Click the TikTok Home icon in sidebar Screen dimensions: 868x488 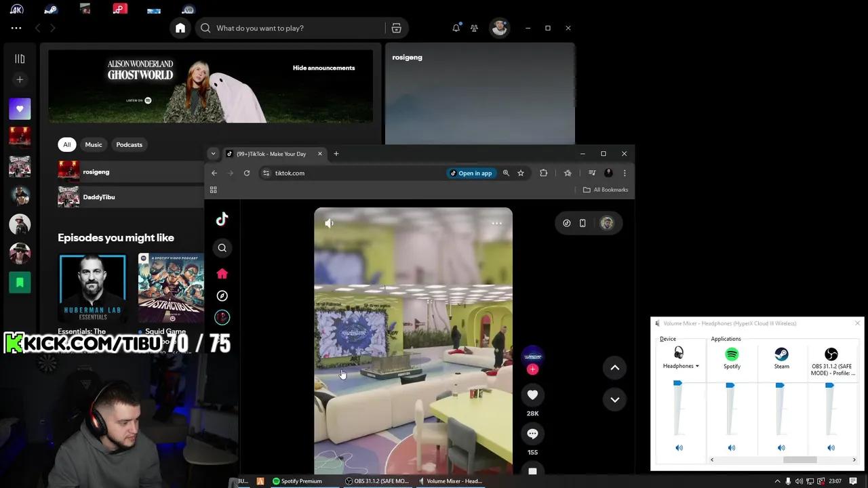tap(222, 274)
